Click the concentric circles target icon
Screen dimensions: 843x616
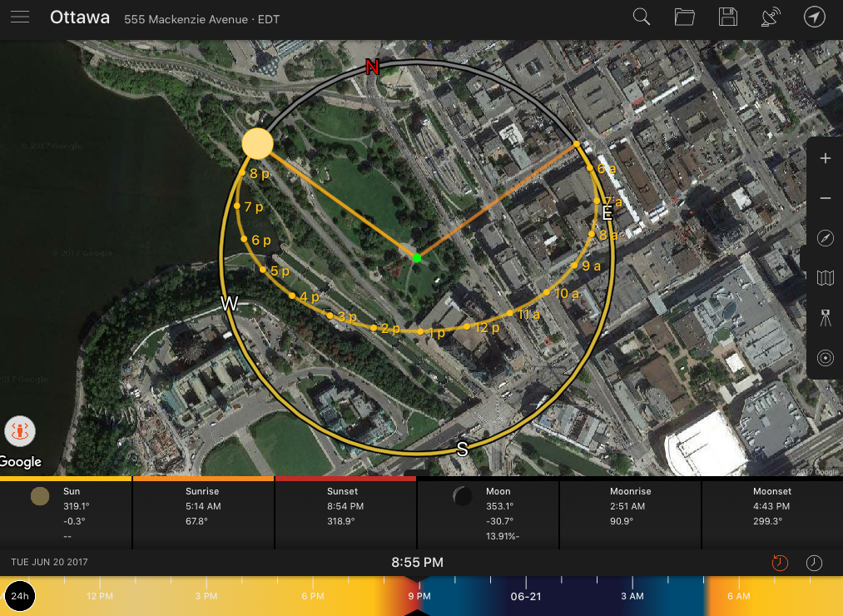(826, 358)
